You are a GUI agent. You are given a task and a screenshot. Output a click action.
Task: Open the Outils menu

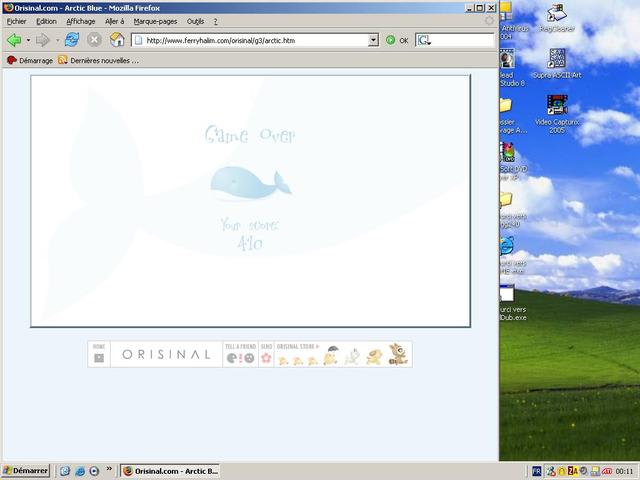tap(195, 21)
